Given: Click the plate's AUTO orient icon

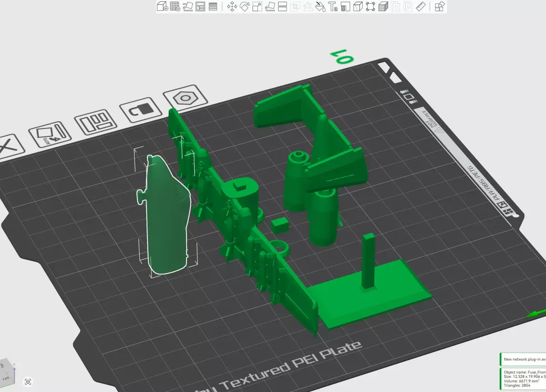Looking at the screenshot, I should click(x=51, y=134).
